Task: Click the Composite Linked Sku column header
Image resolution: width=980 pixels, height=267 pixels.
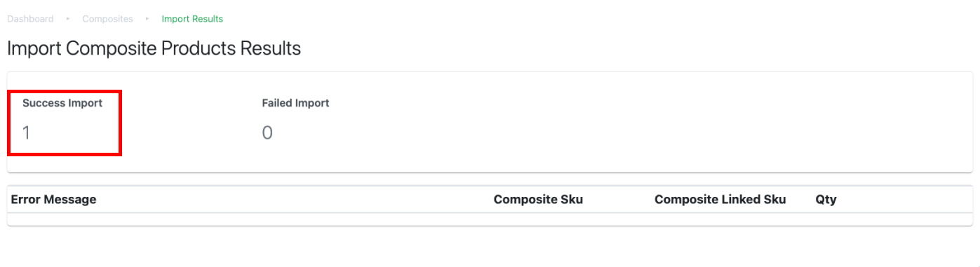Action: click(x=720, y=200)
